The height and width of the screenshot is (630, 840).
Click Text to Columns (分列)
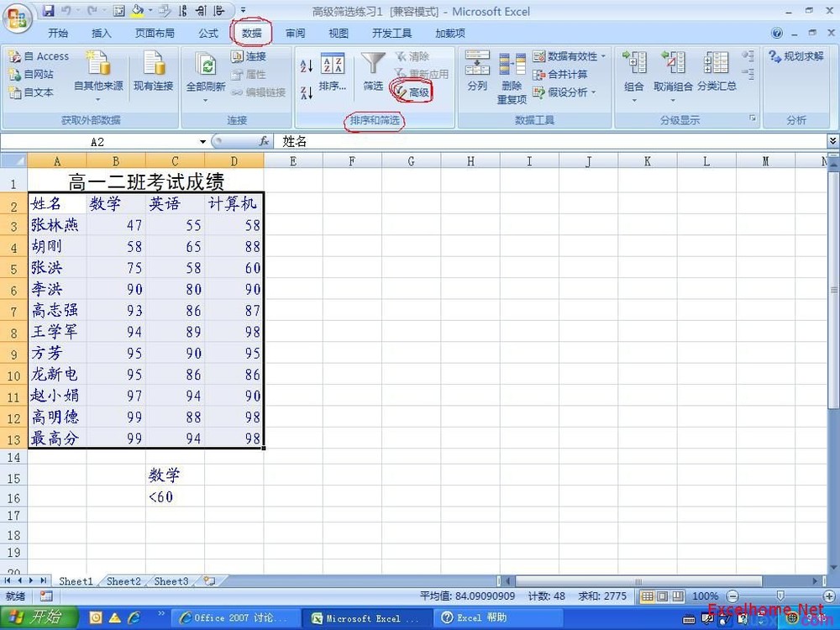tap(477, 71)
